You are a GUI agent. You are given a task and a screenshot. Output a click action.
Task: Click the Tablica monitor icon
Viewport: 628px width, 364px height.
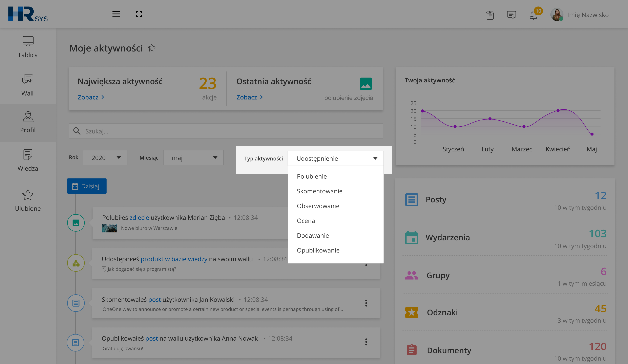28,41
